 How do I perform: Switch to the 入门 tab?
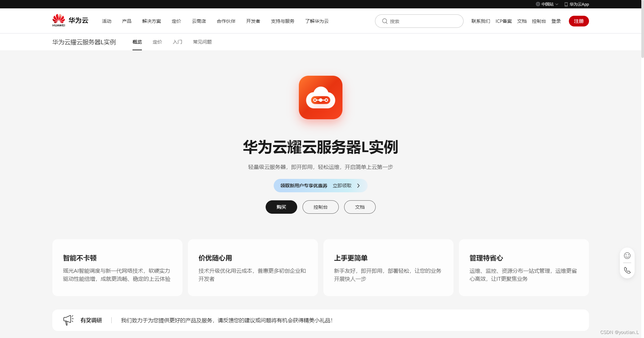(177, 42)
